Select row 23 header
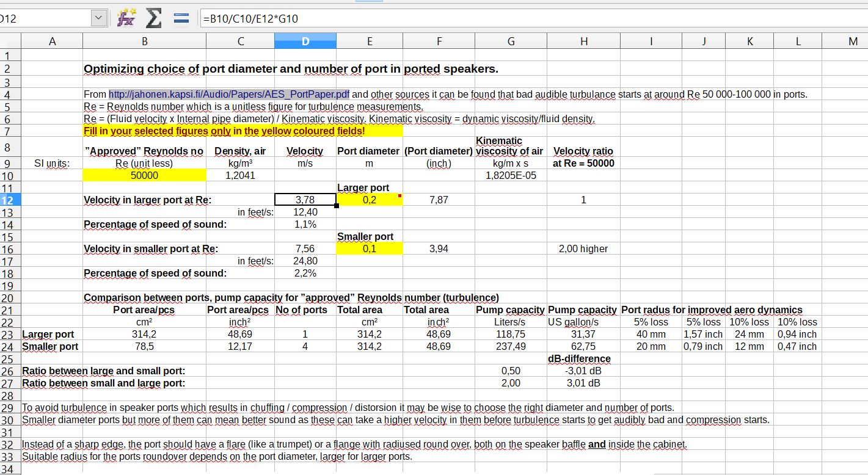This screenshot has height=475, width=868. coord(10,334)
